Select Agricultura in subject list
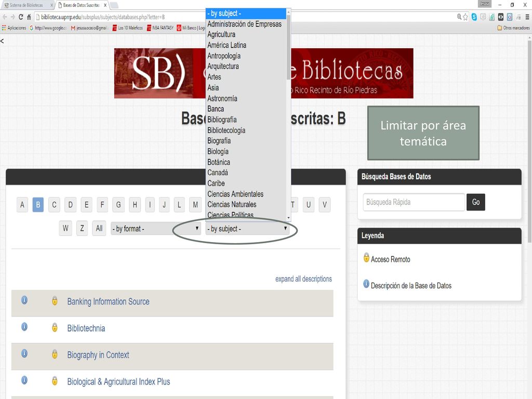Viewport: 532px width, 399px height. pyautogui.click(x=246, y=35)
